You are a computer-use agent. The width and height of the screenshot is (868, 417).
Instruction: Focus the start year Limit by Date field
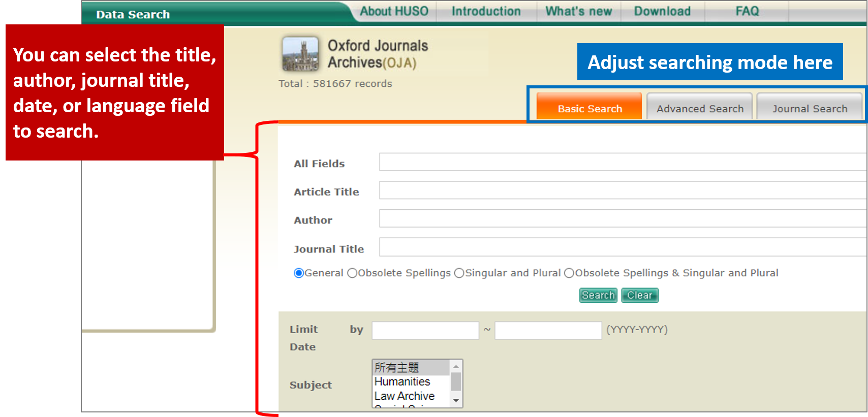click(x=425, y=330)
